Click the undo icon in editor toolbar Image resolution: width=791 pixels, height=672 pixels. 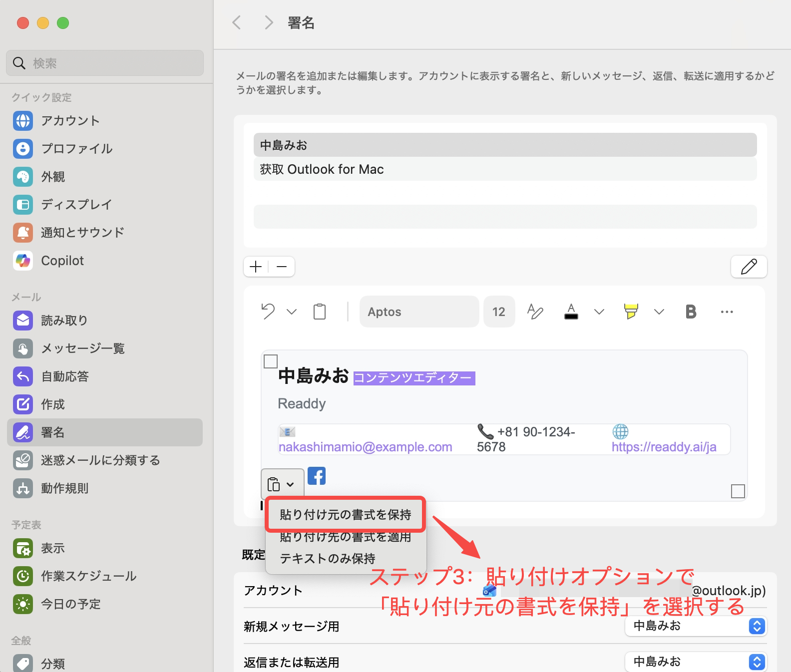point(268,312)
